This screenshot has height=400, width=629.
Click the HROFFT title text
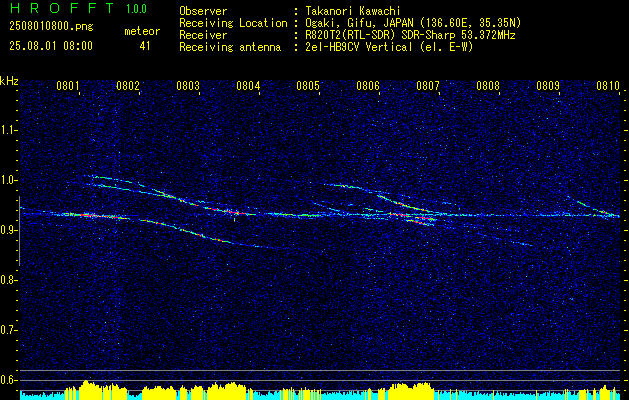pos(62,8)
